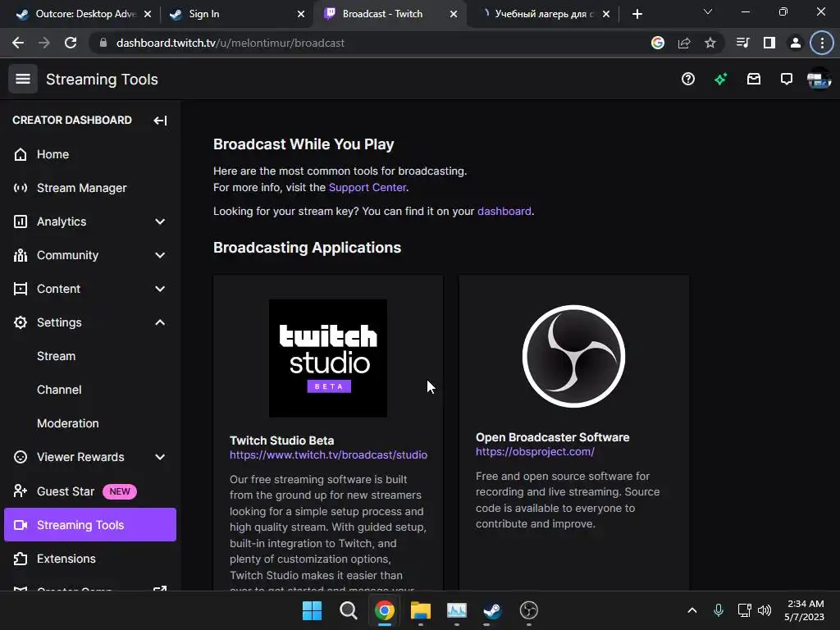Toggle the browser side panel
Image resolution: width=840 pixels, height=630 pixels.
[769, 43]
